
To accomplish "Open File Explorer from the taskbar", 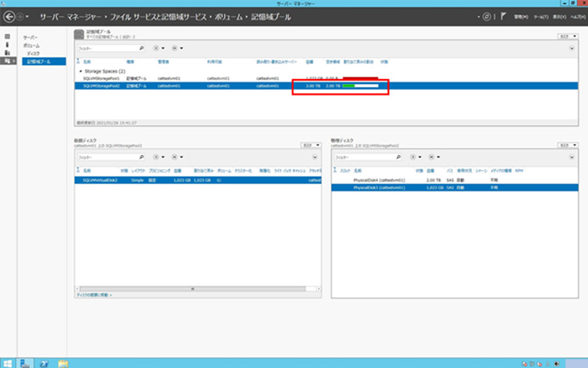I will coord(64,363).
